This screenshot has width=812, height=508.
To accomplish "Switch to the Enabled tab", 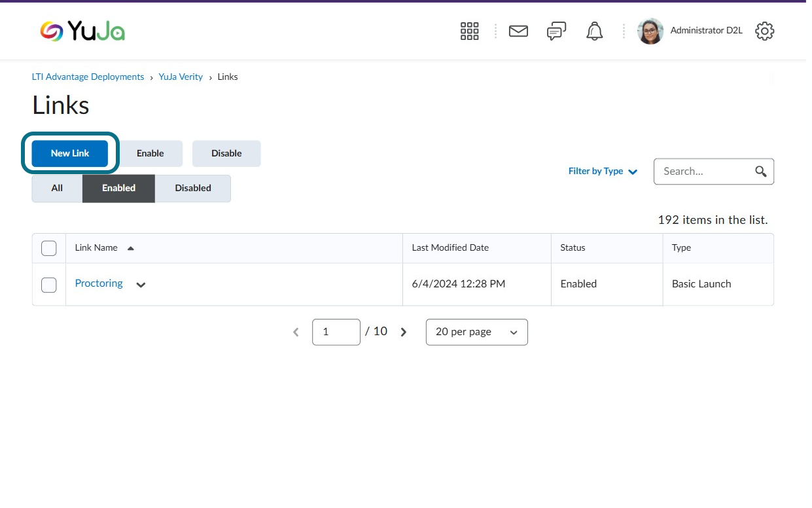I will click(118, 188).
